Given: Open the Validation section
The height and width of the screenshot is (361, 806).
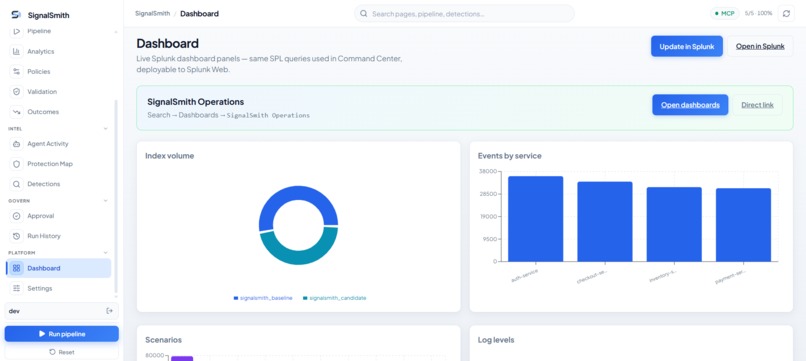Looking at the screenshot, I should coord(60,92).
